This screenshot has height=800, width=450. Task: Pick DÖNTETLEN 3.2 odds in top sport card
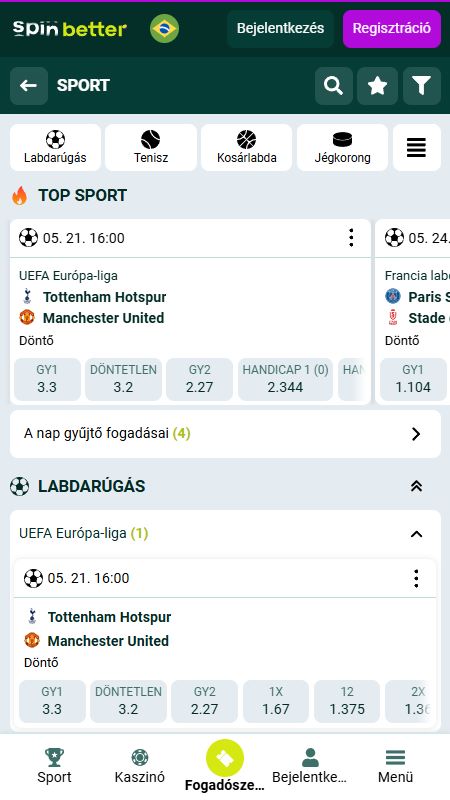tap(123, 379)
